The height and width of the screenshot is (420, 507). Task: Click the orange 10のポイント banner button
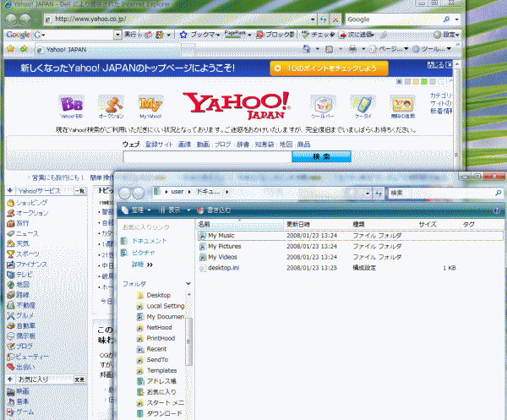click(330, 68)
